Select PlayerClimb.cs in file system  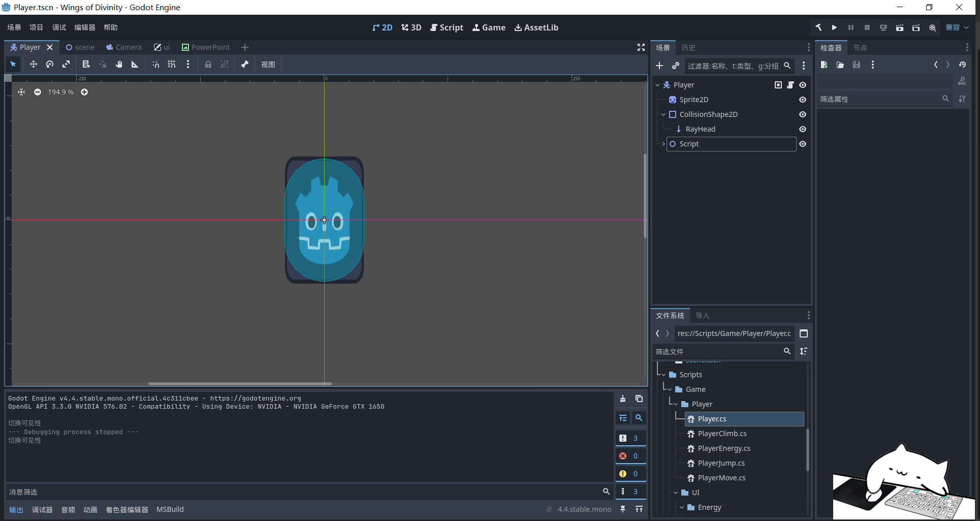[721, 434]
